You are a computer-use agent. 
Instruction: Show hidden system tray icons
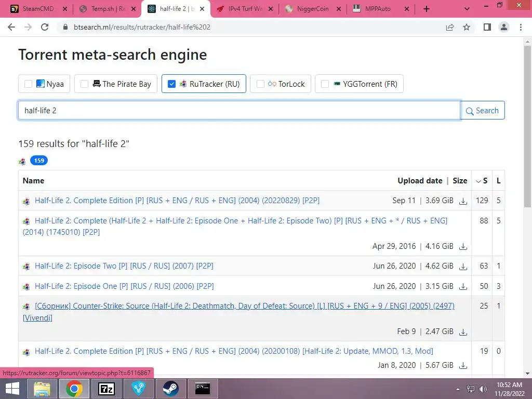pyautogui.click(x=458, y=389)
